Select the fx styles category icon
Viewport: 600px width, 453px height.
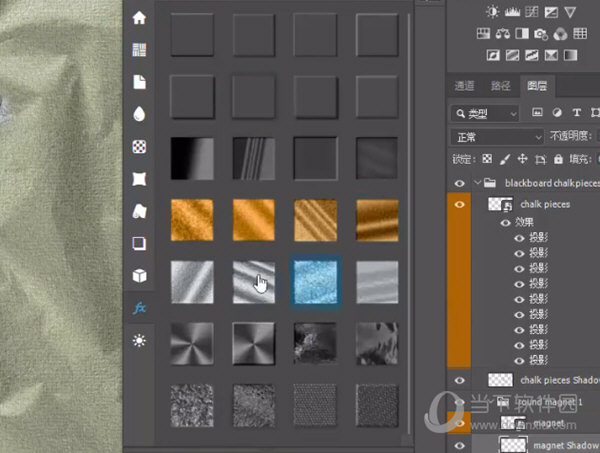point(139,309)
